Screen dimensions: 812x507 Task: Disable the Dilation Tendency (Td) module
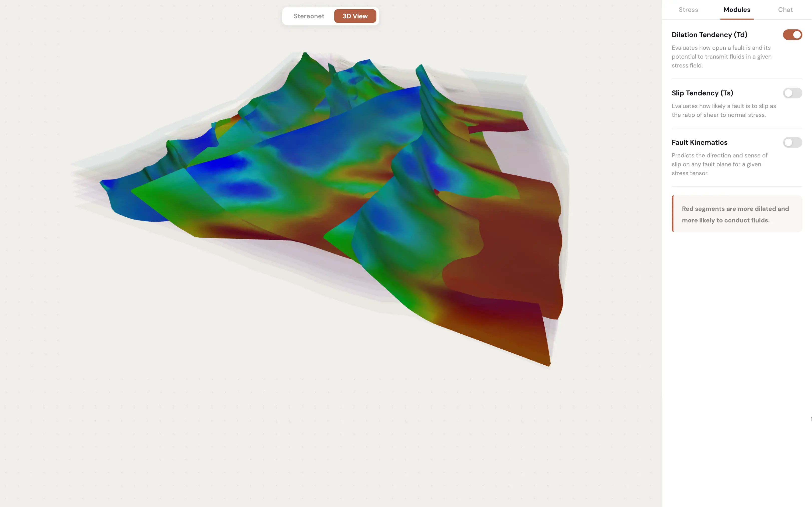coord(792,35)
